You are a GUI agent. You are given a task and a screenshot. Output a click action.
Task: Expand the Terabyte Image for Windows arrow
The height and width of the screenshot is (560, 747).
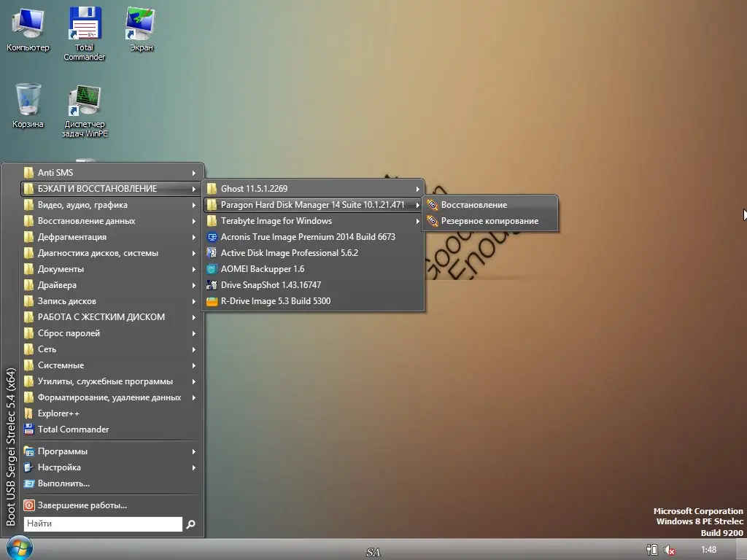click(x=418, y=221)
